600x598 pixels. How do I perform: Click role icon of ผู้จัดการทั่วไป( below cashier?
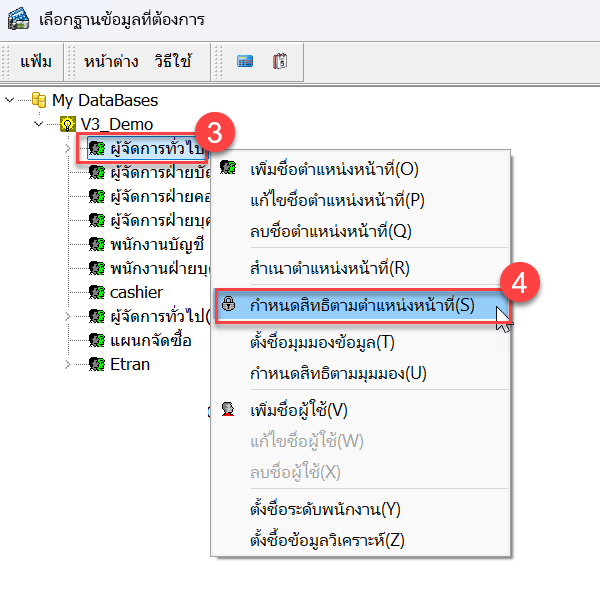(x=97, y=316)
